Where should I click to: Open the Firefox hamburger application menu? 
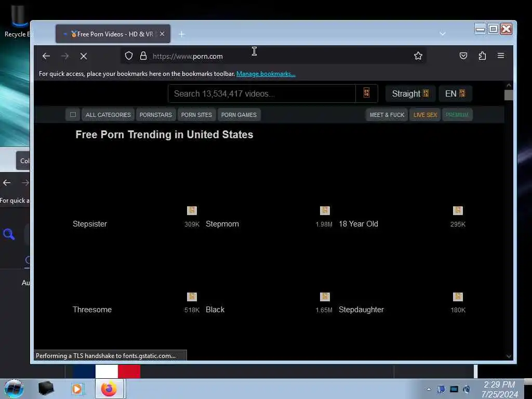(x=501, y=56)
